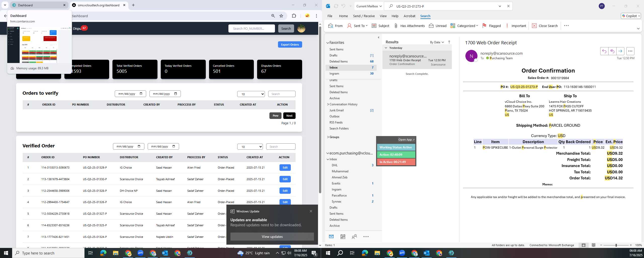
Task: Open Copilot button in Outlook
Action: [631, 16]
